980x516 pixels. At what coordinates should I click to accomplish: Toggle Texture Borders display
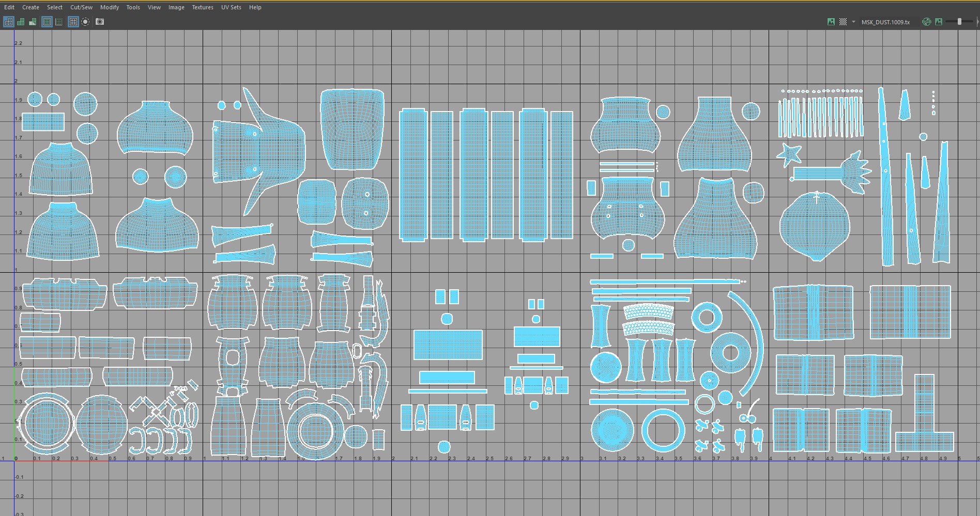[47, 22]
